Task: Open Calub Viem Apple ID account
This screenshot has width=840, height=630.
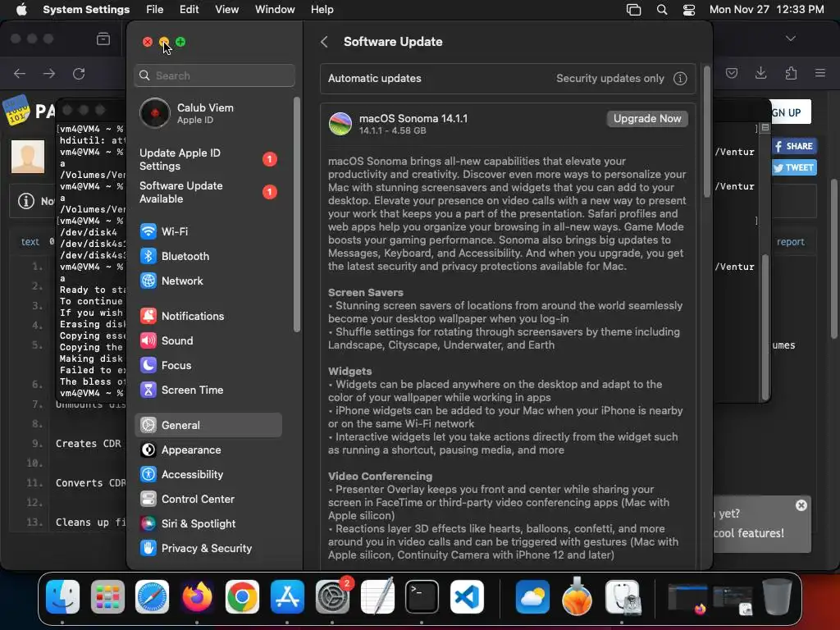Action: [208, 113]
